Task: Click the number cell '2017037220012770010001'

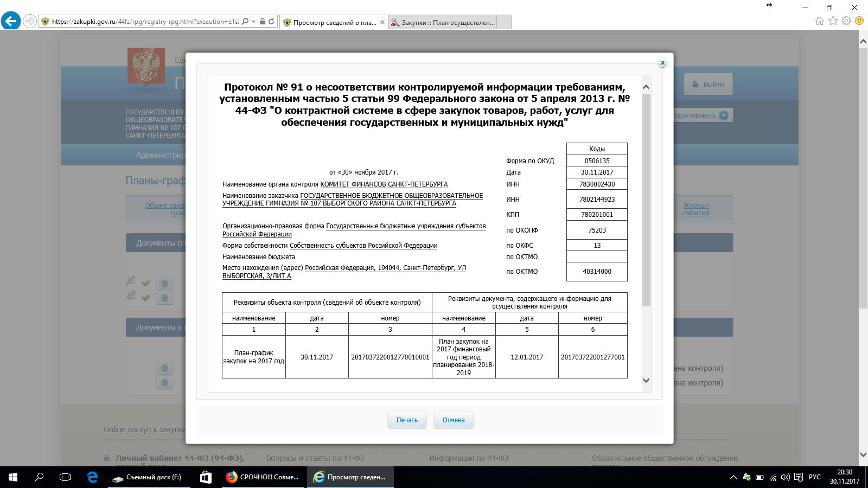Action: click(390, 357)
